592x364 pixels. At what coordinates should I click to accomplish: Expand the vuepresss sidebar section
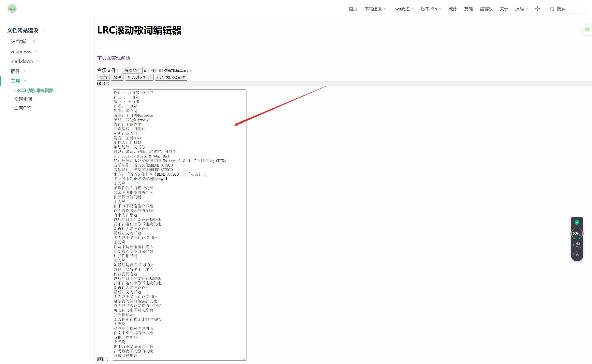click(21, 51)
